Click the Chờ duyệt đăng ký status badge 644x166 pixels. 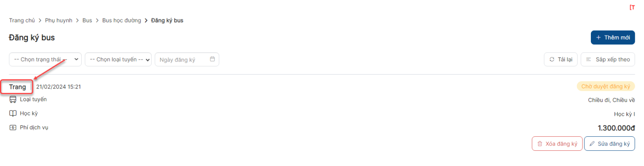(606, 86)
